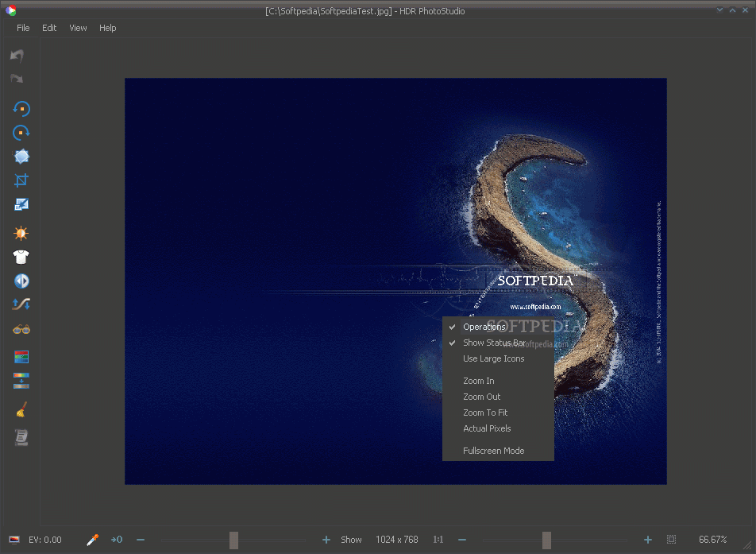Viewport: 756px width, 554px height.
Task: Open the Edit menu
Action: (x=49, y=28)
